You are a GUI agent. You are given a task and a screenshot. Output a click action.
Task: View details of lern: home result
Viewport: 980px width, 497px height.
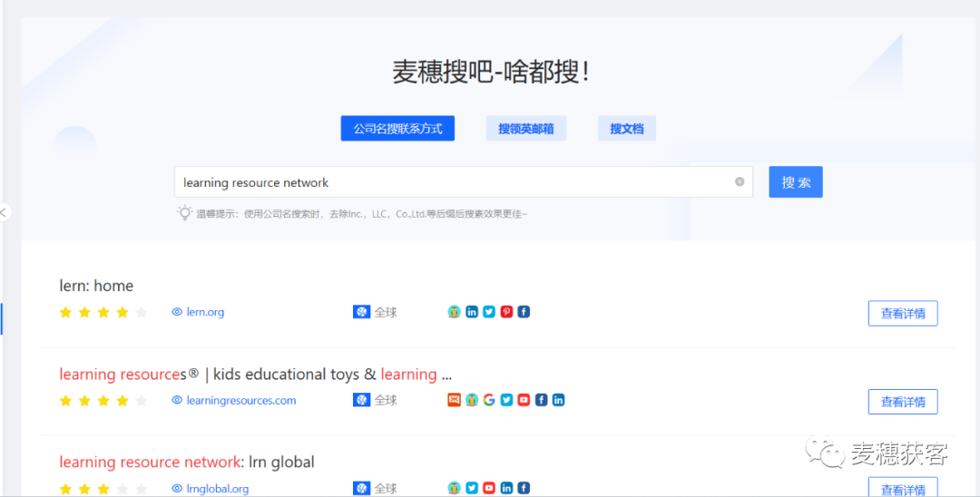[x=903, y=314]
